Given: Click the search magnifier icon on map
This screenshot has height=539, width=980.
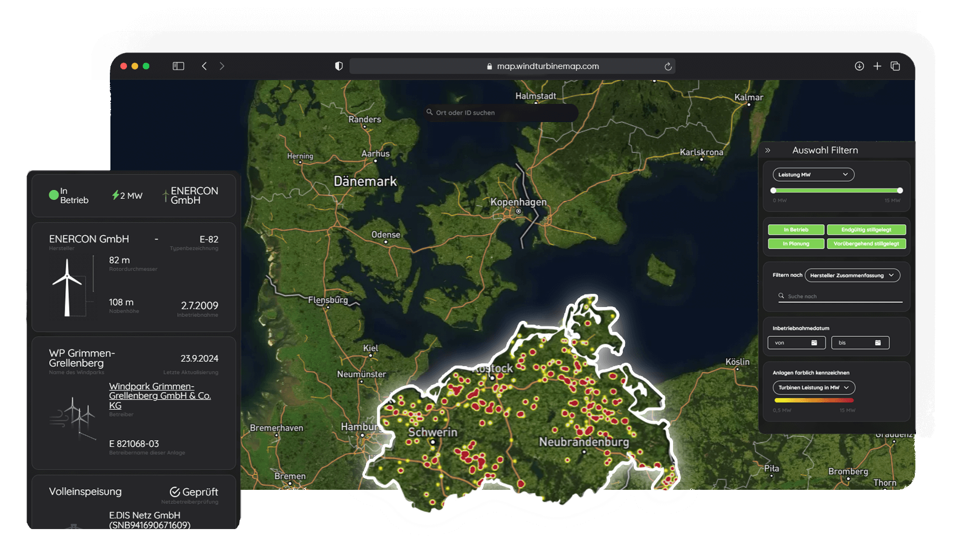Looking at the screenshot, I should pyautogui.click(x=430, y=112).
